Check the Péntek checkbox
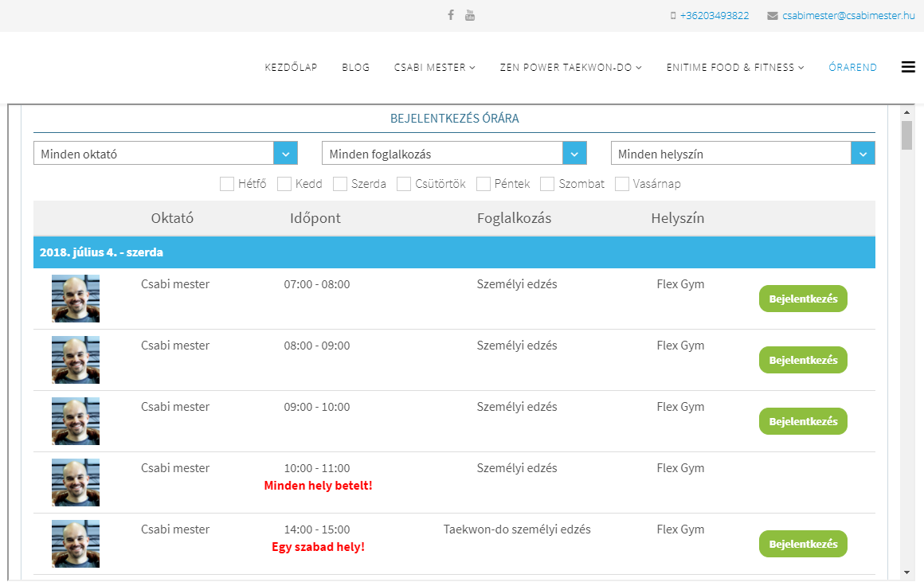This screenshot has height=586, width=924. [484, 184]
